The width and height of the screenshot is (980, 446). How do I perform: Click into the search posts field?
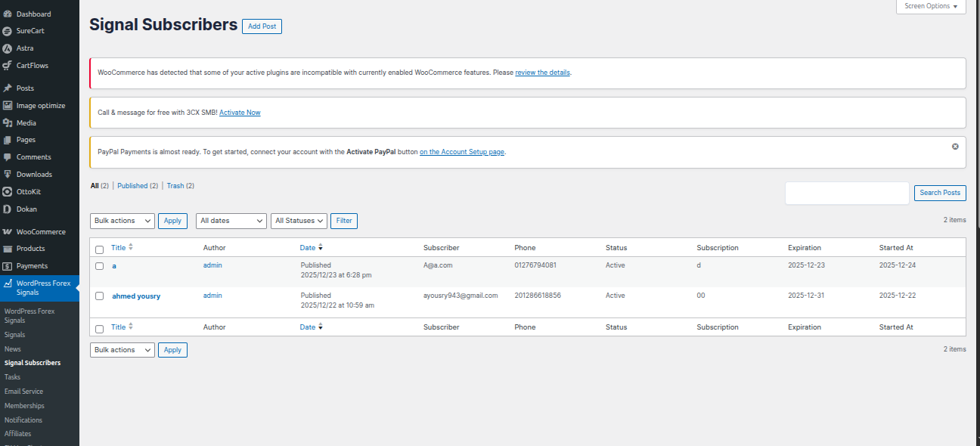click(x=847, y=193)
